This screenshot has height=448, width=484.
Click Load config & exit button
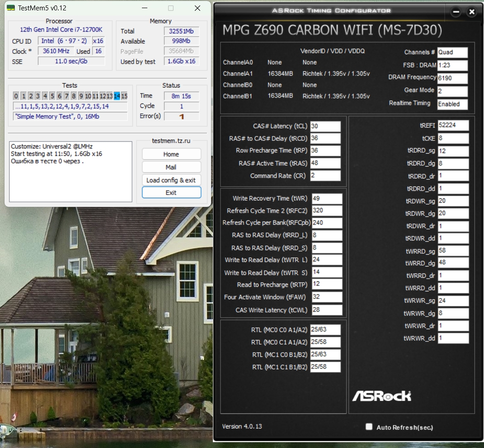[x=171, y=180]
